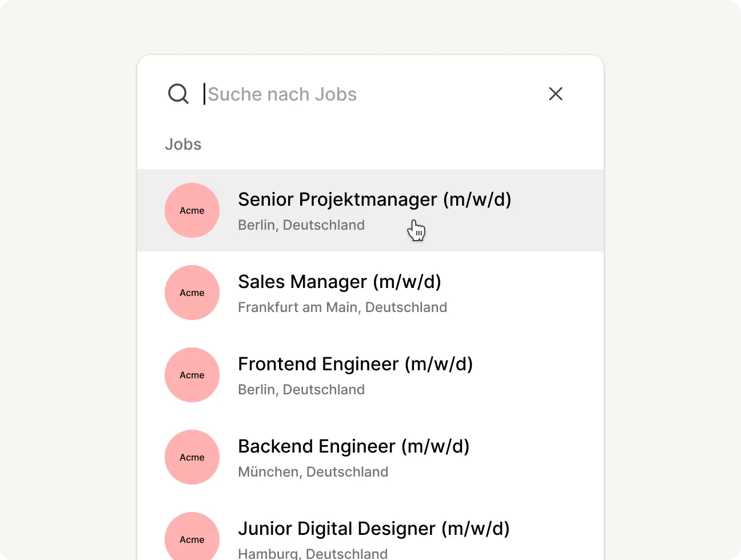Open the Frontend Engineer (m/w/d) job
This screenshot has width=741, height=560.
click(370, 375)
